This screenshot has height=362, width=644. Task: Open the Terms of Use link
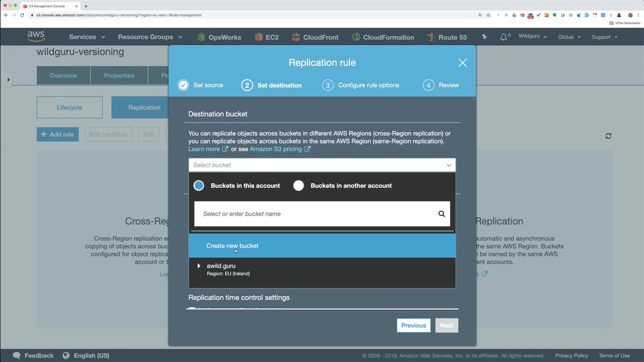pos(614,355)
